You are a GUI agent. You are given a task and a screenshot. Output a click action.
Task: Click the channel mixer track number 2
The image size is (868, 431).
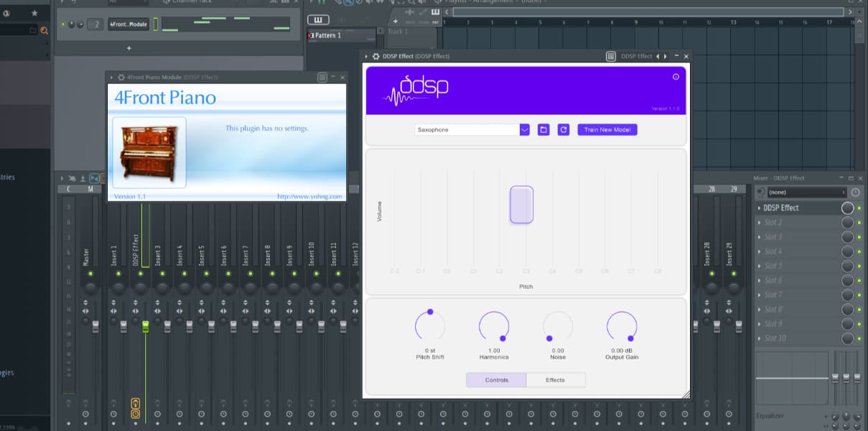[97, 24]
